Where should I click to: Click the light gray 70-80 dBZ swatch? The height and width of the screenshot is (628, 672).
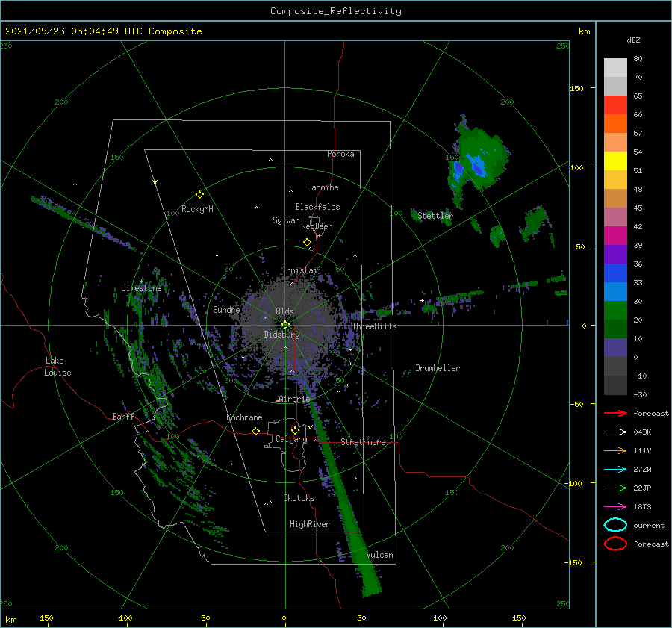(x=615, y=68)
